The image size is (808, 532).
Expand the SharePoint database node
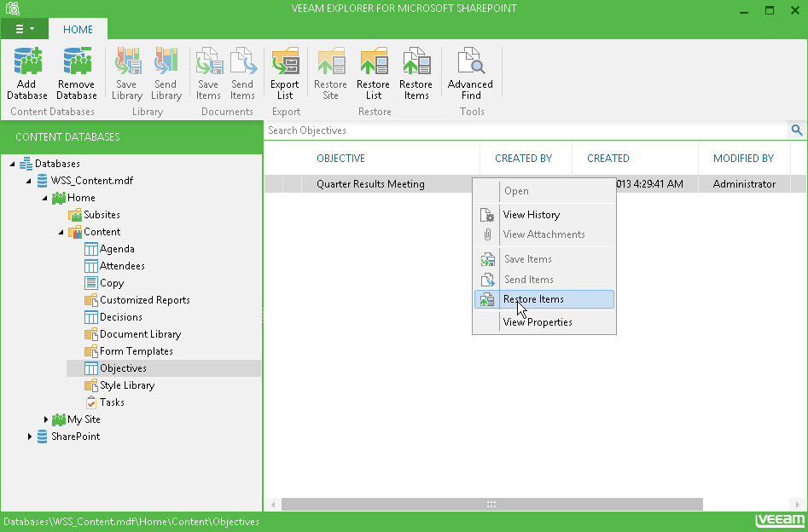coord(29,436)
